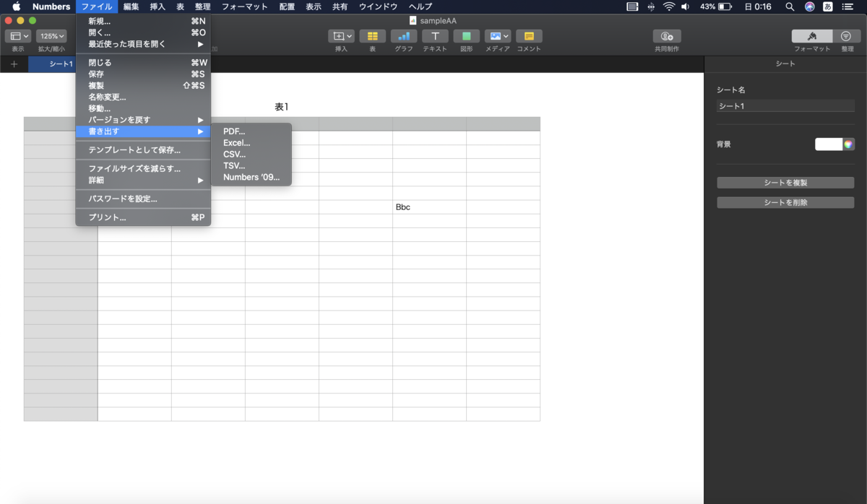Select 保存 in File menu
This screenshot has height=504, width=867.
point(143,74)
